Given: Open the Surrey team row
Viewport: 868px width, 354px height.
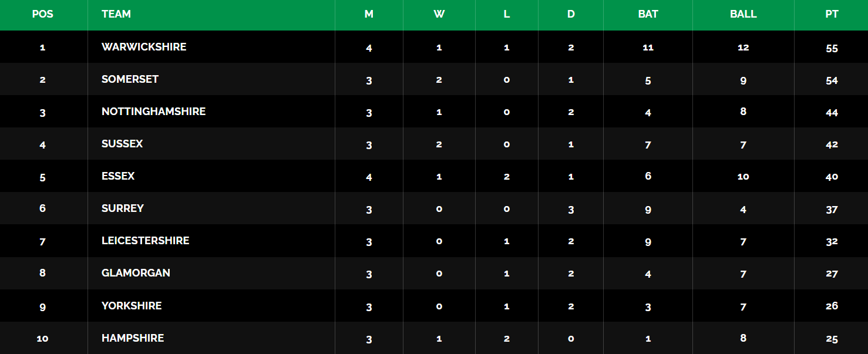Looking at the screenshot, I should coord(123,208).
